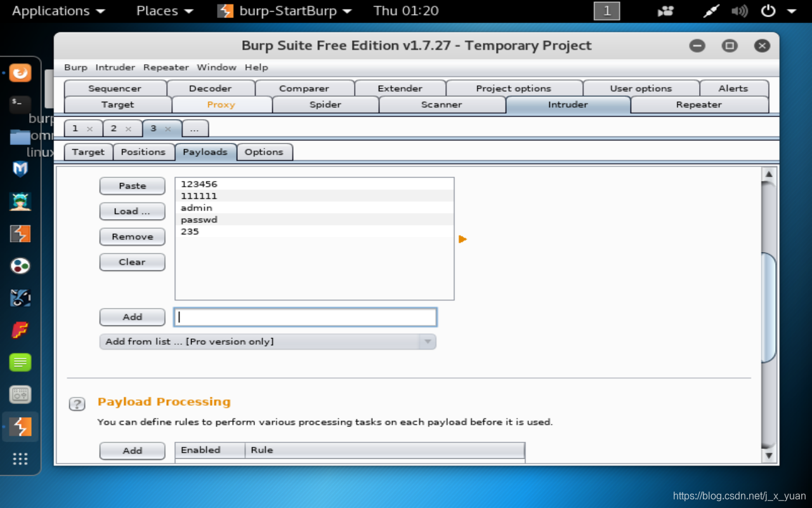Image resolution: width=812 pixels, height=508 pixels.
Task: Open the screen recorder tray icon
Action: pos(665,11)
